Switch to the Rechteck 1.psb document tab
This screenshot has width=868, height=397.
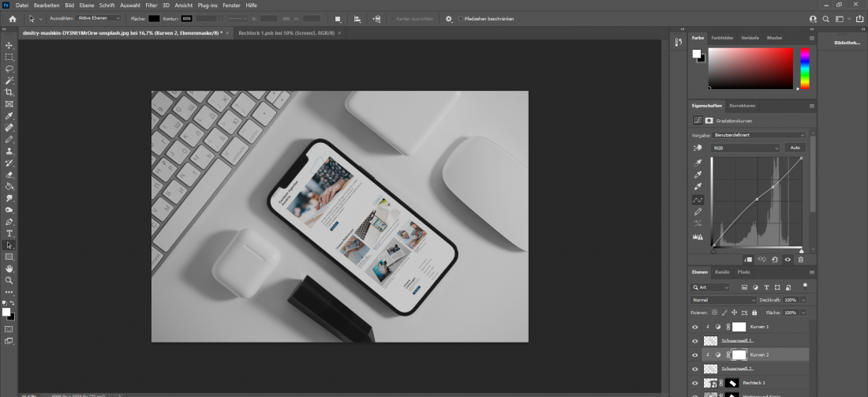point(284,33)
